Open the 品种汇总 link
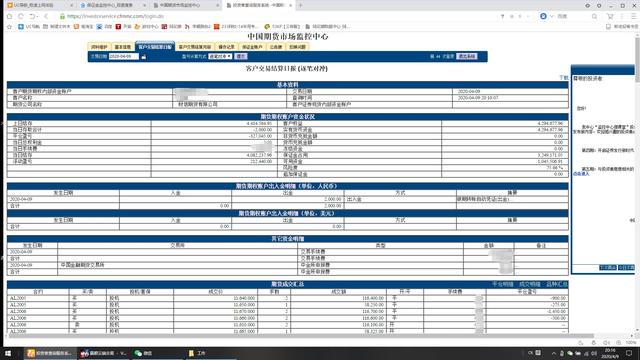 (x=557, y=284)
